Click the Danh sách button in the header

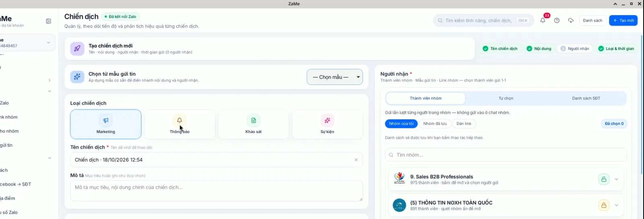click(592, 21)
